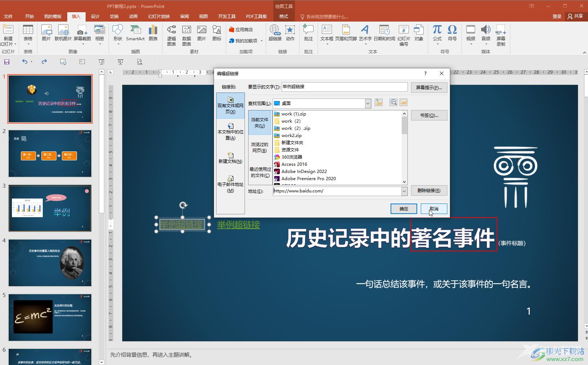Insert a table from the ribbon
The width and height of the screenshot is (588, 365).
(x=28, y=35)
